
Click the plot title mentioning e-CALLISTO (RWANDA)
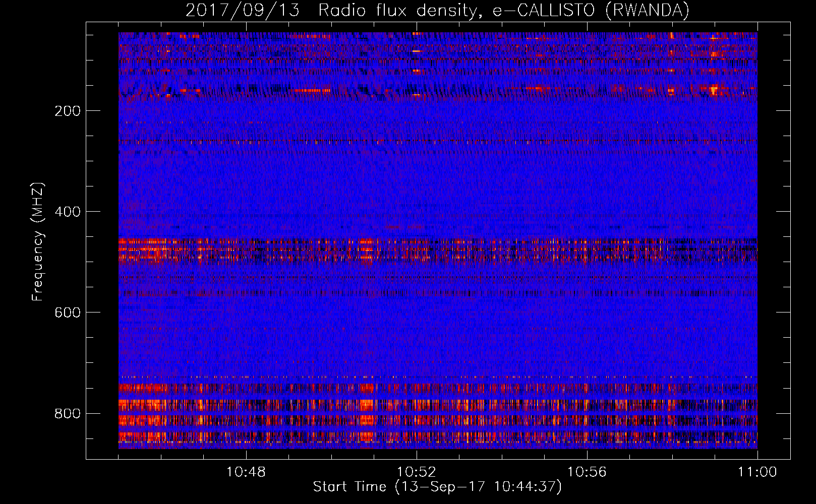point(437,10)
